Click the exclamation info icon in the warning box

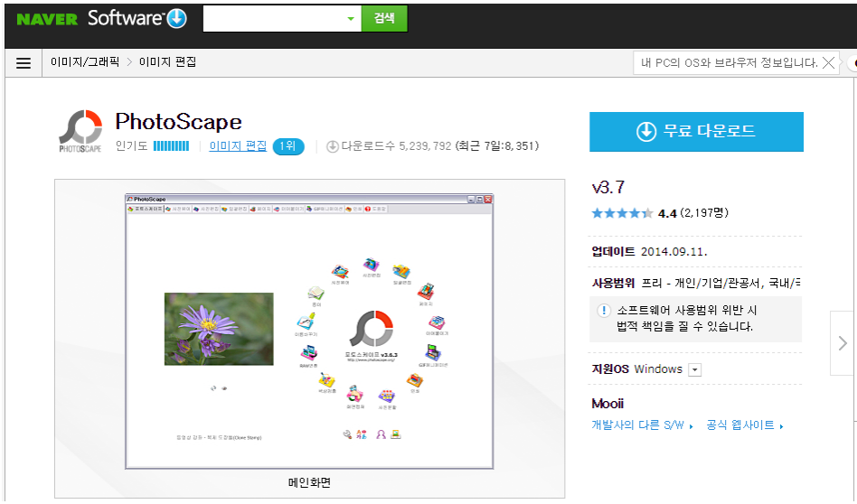[603, 311]
